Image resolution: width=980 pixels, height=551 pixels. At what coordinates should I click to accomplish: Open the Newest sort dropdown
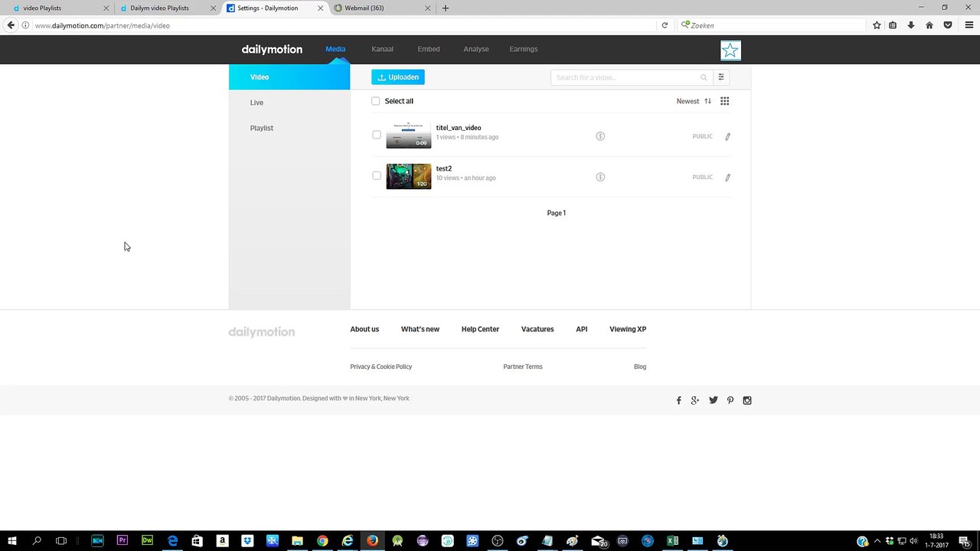[688, 101]
